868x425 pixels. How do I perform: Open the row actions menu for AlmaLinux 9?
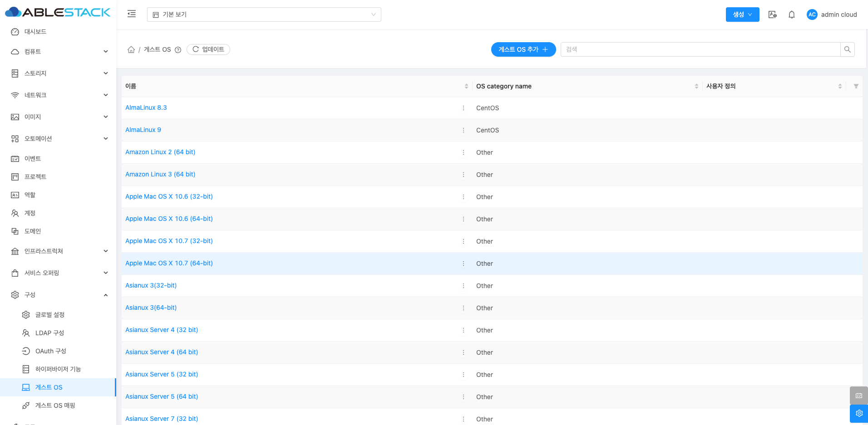tap(463, 130)
